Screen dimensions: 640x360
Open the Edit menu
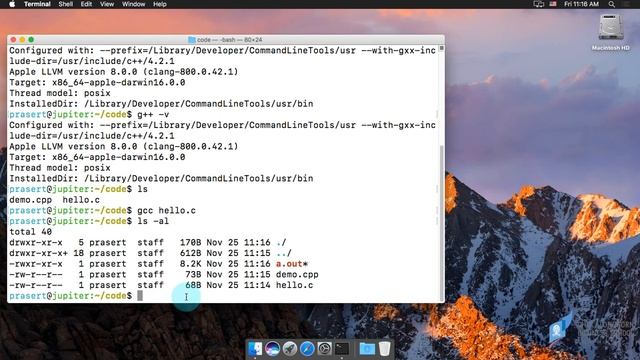(x=86, y=4)
